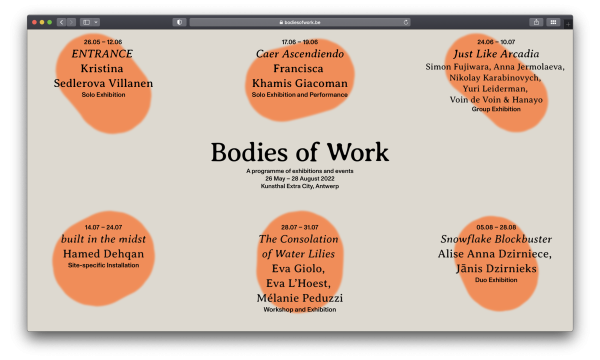Click the green fullscreen window button
This screenshot has height=360, width=600.
(x=49, y=22)
